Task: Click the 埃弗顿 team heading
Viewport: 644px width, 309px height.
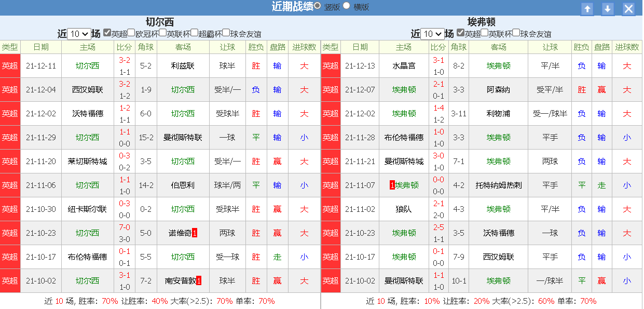Action: tap(481, 22)
